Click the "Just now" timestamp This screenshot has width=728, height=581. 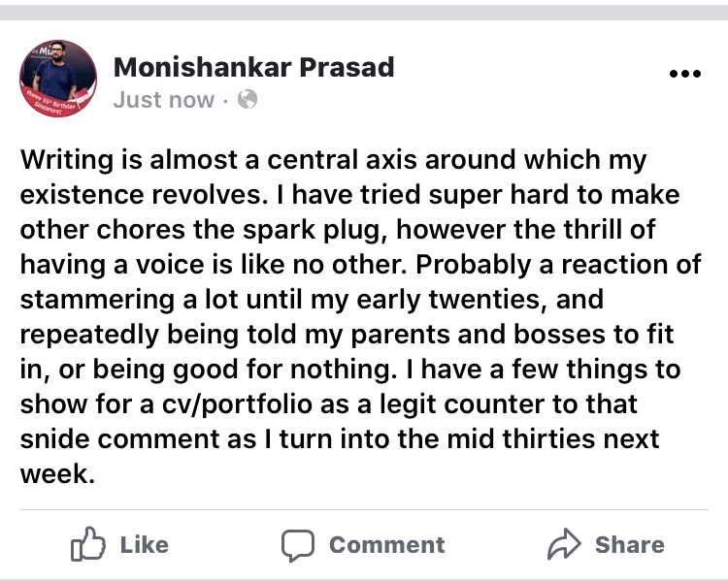tap(163, 100)
